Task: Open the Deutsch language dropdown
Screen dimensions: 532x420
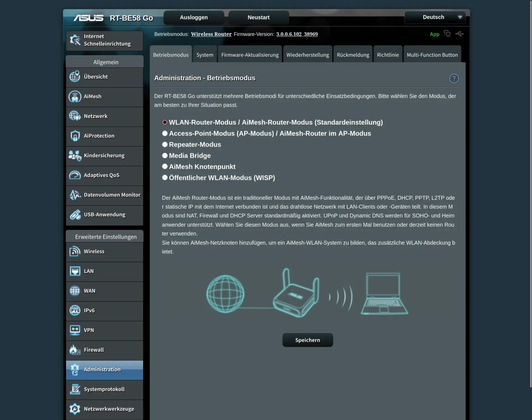Action: coord(435,17)
